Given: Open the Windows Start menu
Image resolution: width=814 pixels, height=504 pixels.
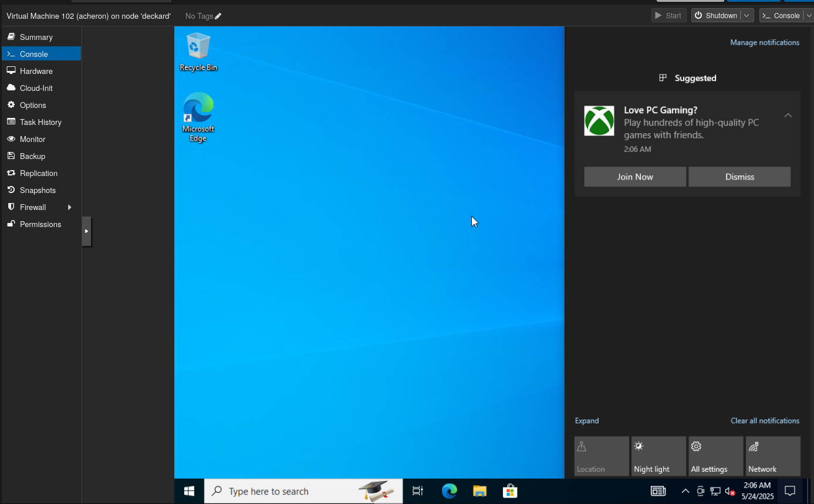Looking at the screenshot, I should point(189,491).
